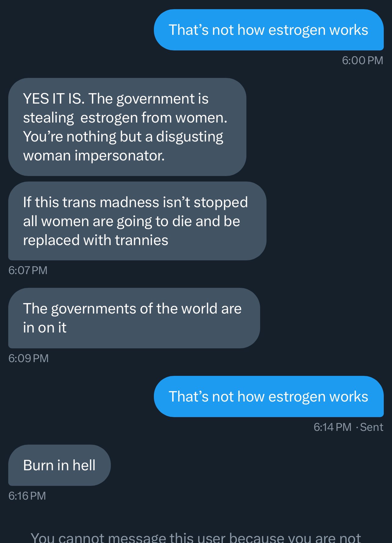The height and width of the screenshot is (543, 392).
Task: Tap the 6:07 PM timestamp
Action: (x=28, y=270)
